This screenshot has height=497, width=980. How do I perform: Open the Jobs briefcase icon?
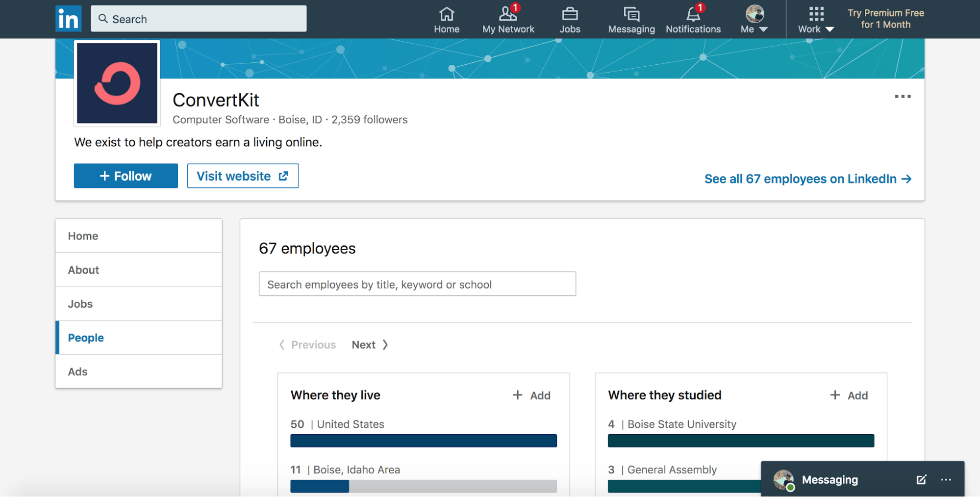point(570,20)
